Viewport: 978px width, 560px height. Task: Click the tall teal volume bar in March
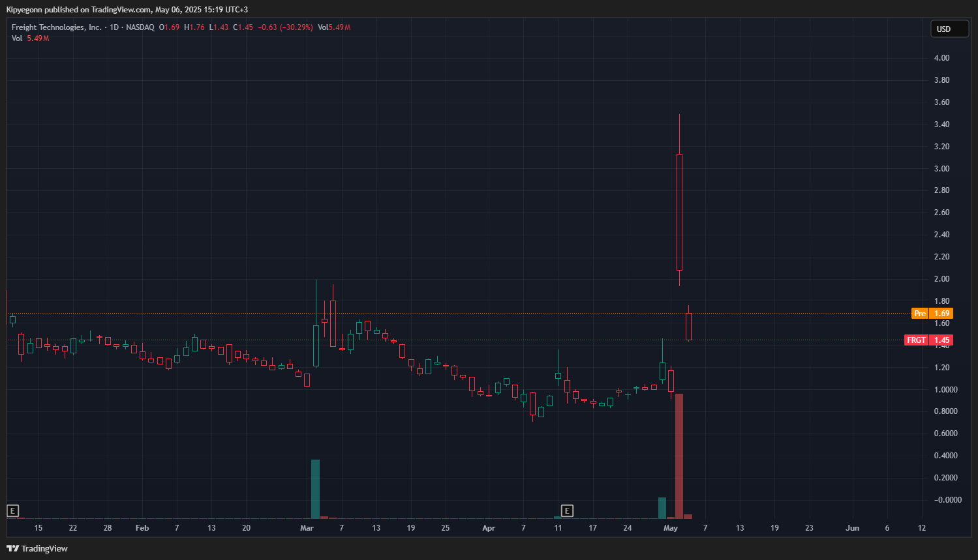pos(316,489)
